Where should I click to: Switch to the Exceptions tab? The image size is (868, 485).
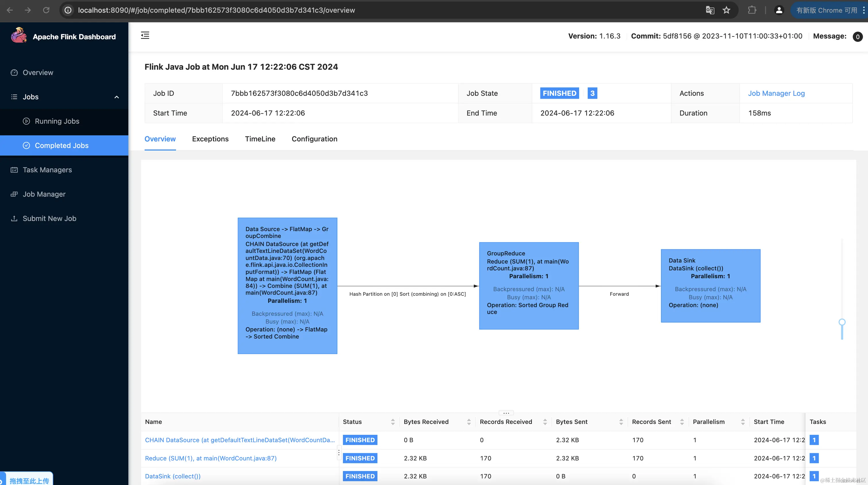[210, 139]
